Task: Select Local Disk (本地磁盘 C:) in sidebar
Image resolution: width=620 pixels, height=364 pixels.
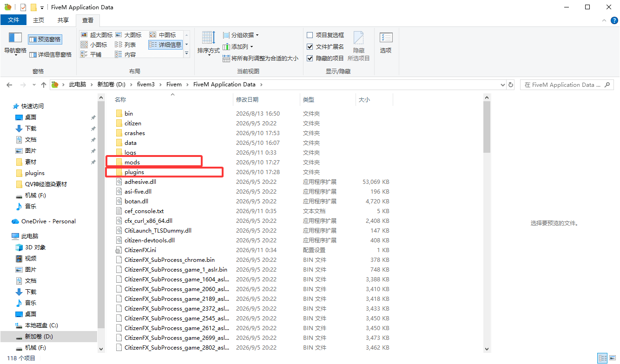Action: click(x=41, y=325)
